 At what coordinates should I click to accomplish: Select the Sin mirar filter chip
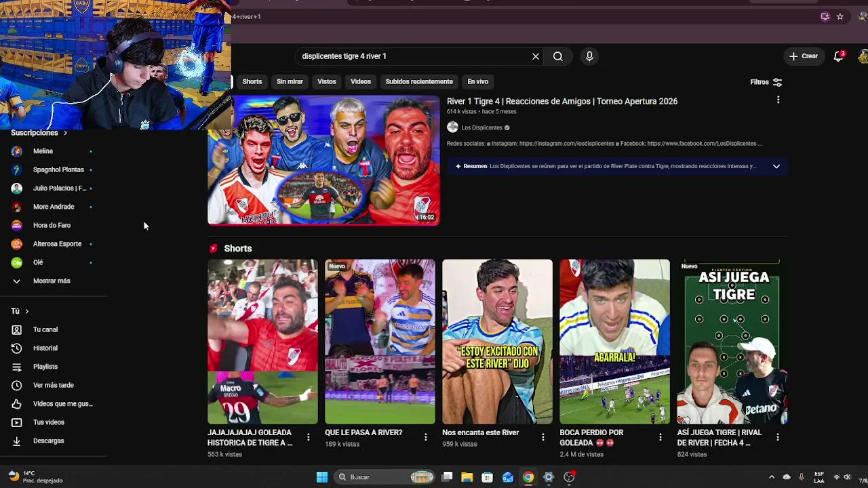pos(290,81)
